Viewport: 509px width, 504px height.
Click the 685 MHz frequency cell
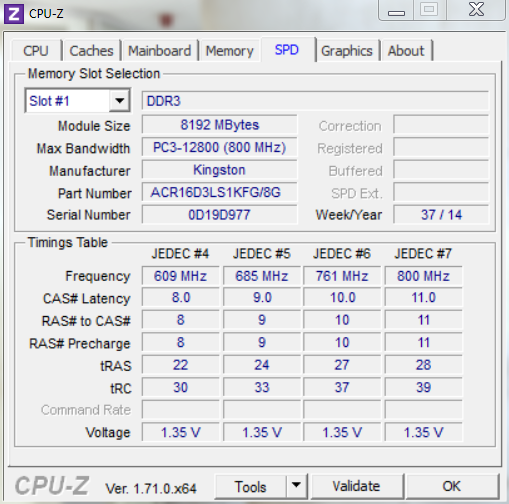262,276
